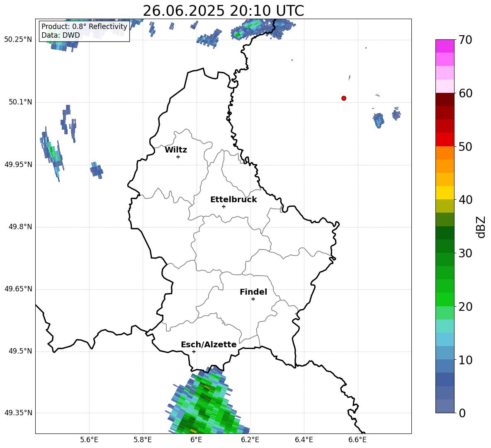Click the dBZ colorbar label
This screenshot has width=491, height=448.
pyautogui.click(x=481, y=227)
